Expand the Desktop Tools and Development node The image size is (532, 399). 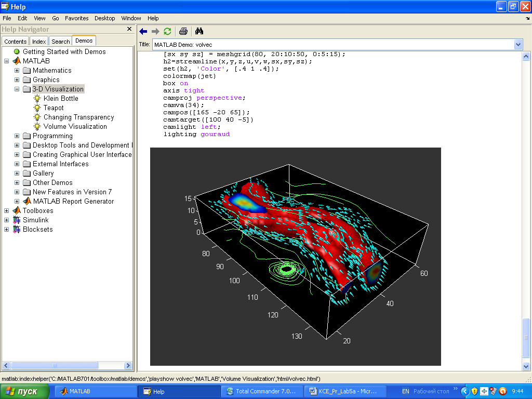[17, 145]
